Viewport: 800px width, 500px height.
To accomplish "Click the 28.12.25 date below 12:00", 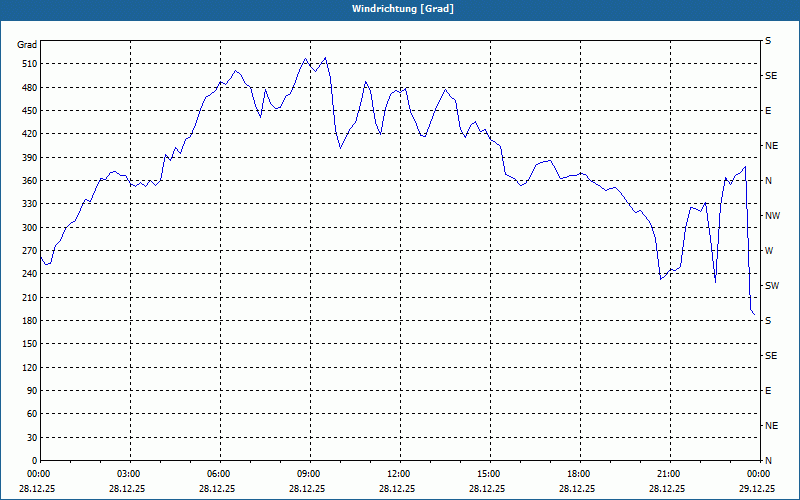I will click(396, 488).
